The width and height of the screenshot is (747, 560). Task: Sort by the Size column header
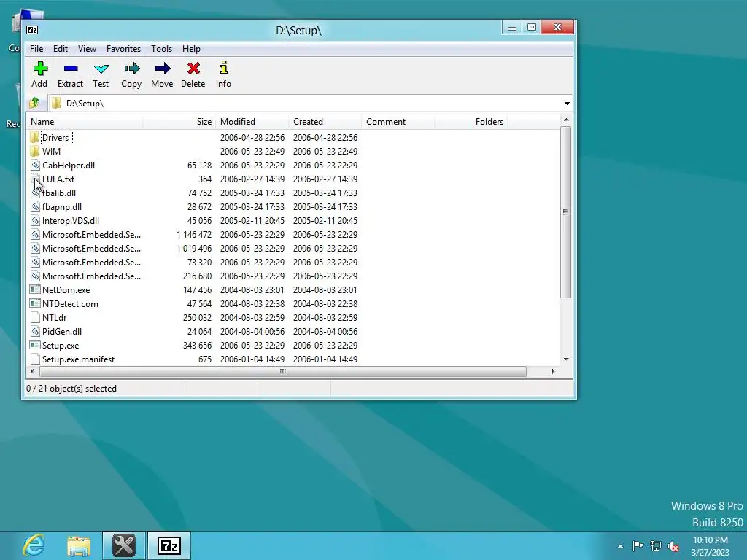[x=179, y=122]
